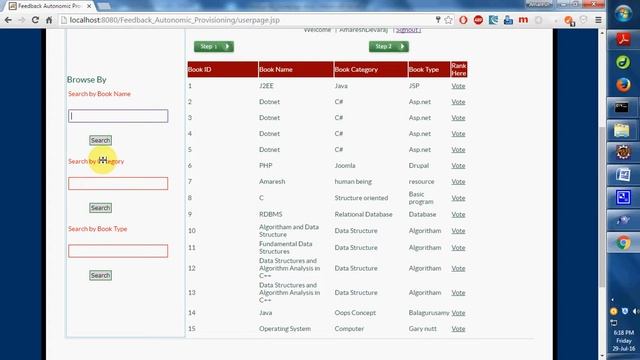The height and width of the screenshot is (360, 640).
Task: Show hidden system tray icons arrow
Action: 612,300
